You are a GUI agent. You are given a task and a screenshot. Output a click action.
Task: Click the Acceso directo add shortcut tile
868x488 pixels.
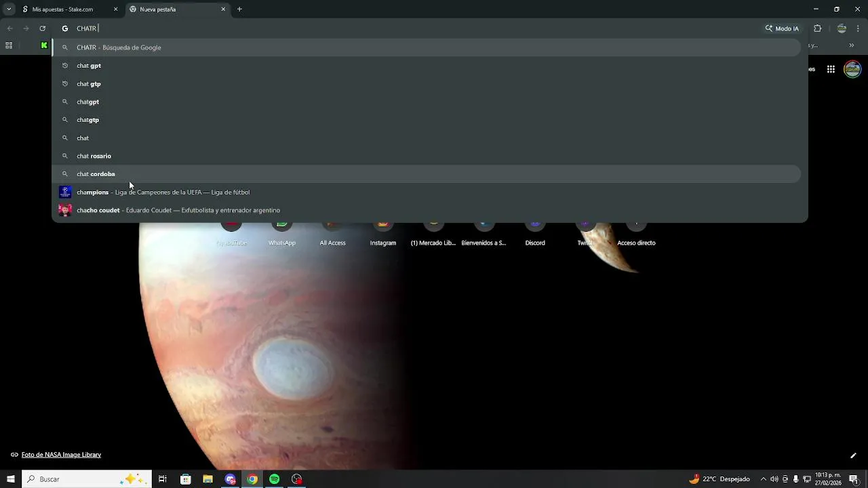tap(636, 234)
